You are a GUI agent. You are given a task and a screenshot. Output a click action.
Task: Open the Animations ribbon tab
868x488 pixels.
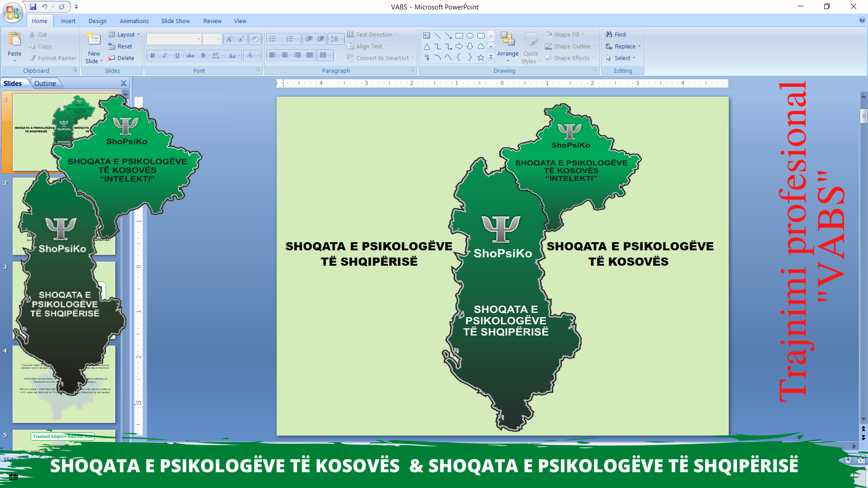click(134, 21)
